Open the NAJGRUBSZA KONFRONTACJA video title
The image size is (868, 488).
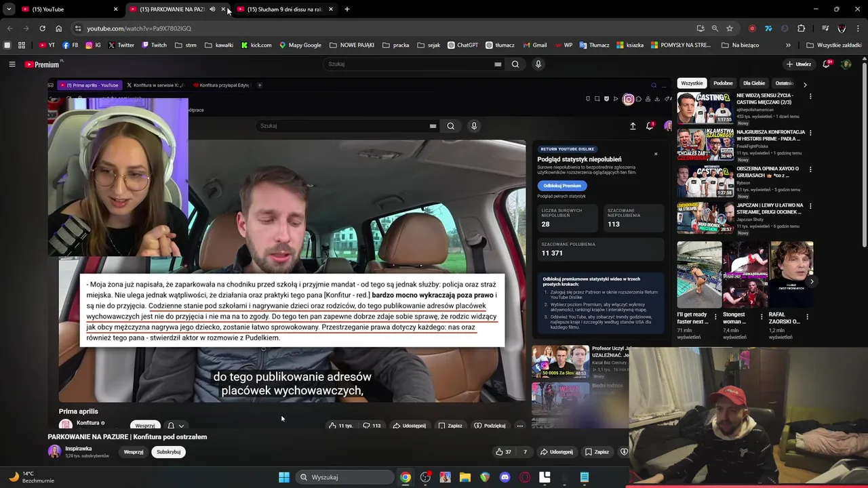[771, 136]
